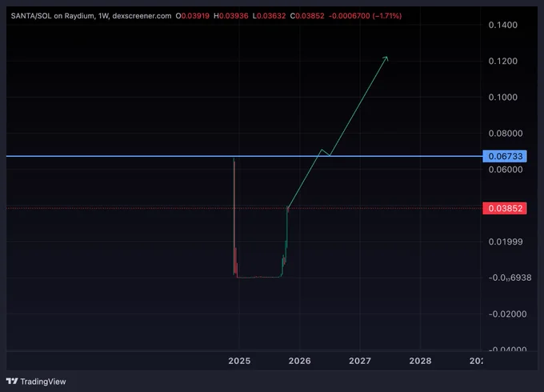Screen dimensions: 544x392
Task: Open the TradingView text link
Action: point(43,382)
